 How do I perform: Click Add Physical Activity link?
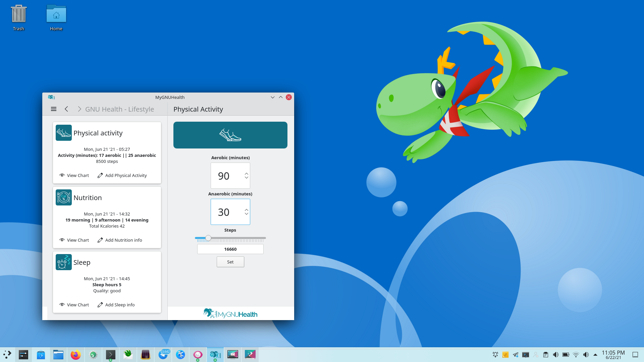[122, 175]
